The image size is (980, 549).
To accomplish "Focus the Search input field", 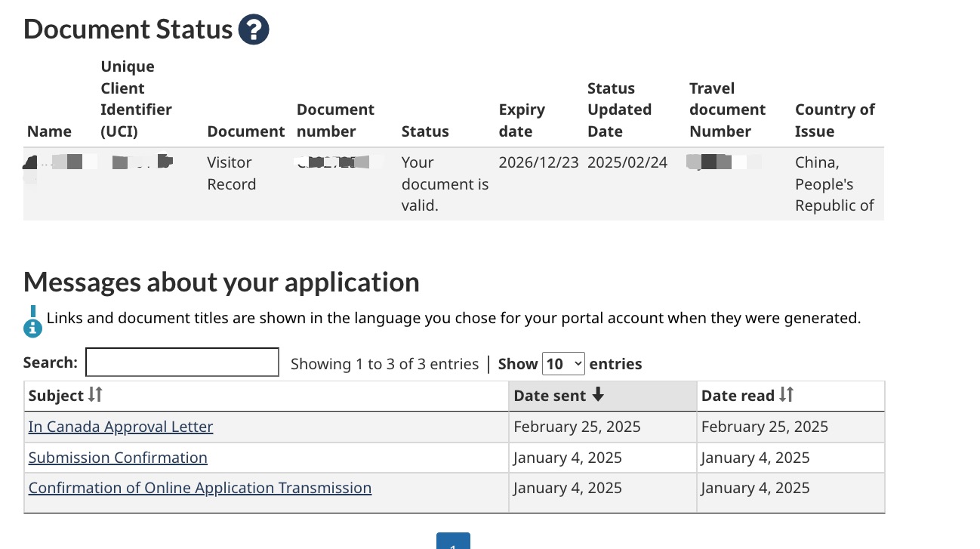I will (182, 362).
